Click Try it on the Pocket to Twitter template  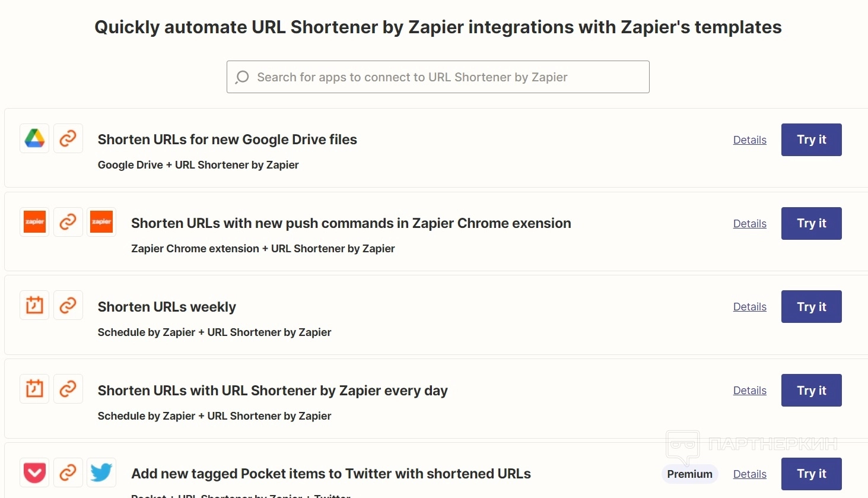click(x=811, y=474)
